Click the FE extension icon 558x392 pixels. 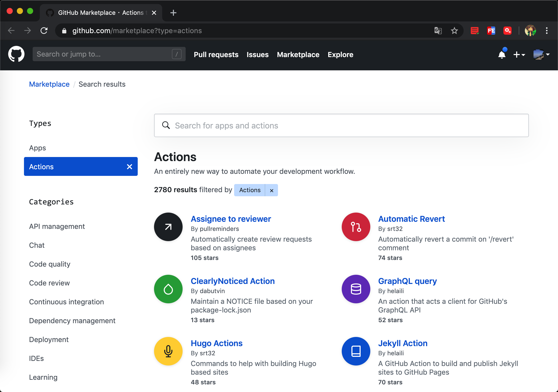click(491, 31)
